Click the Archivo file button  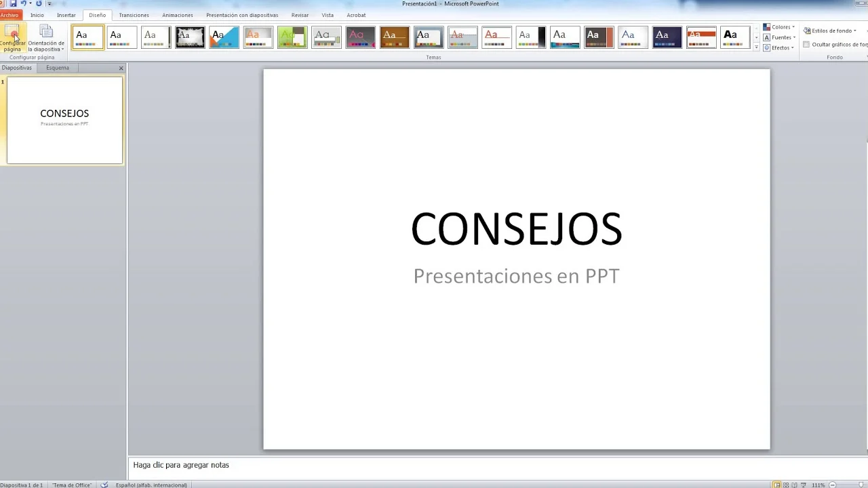point(9,15)
